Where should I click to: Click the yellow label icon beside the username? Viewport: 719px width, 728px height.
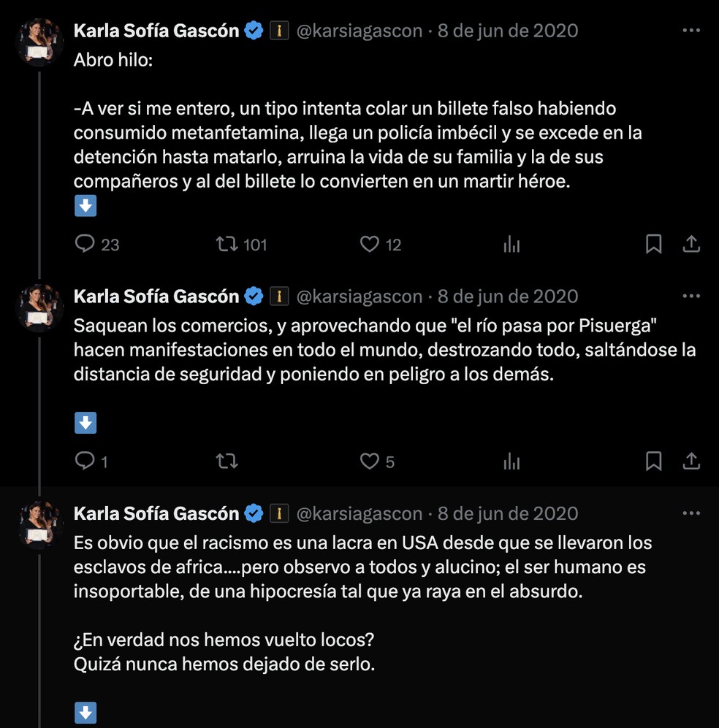[x=278, y=31]
